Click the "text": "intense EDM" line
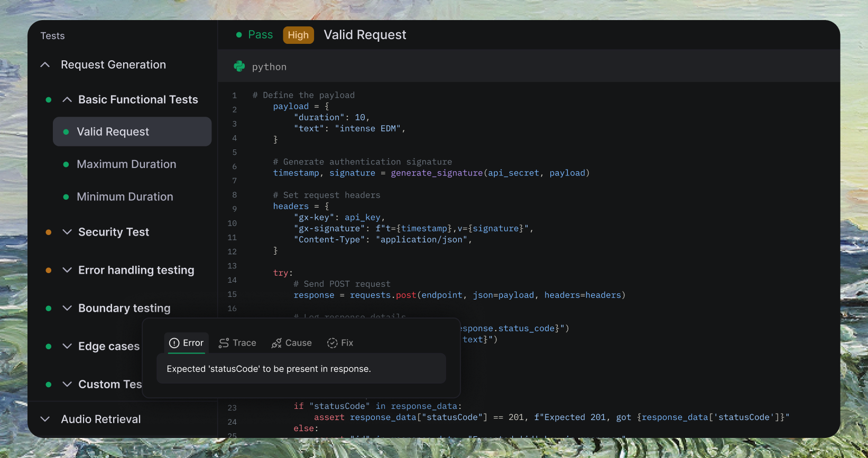868x458 pixels. [x=349, y=128]
